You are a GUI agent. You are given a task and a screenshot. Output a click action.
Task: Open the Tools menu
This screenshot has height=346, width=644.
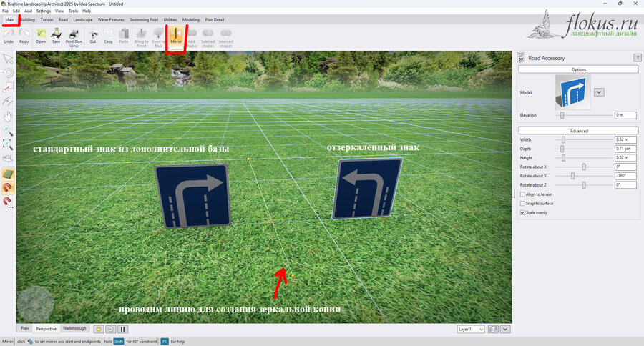[73, 11]
